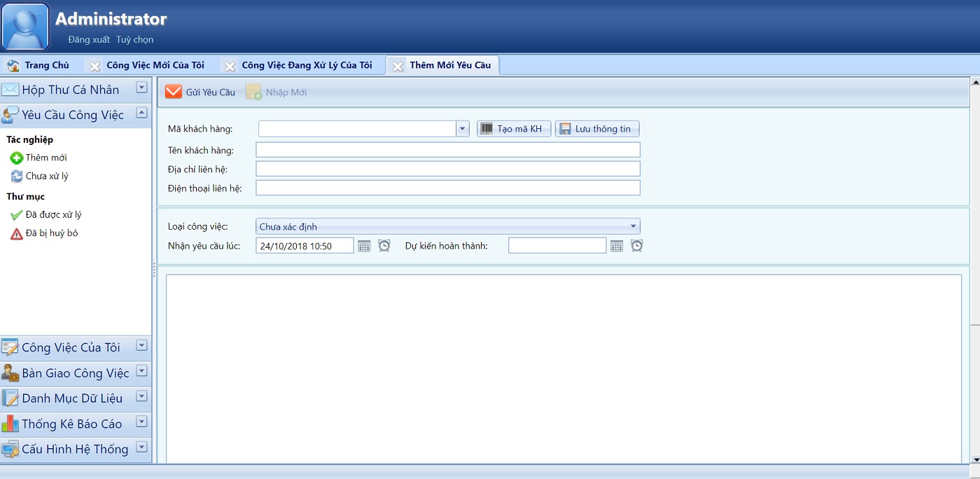Expand the Loại công việc dropdown
980x479 pixels.
633,227
